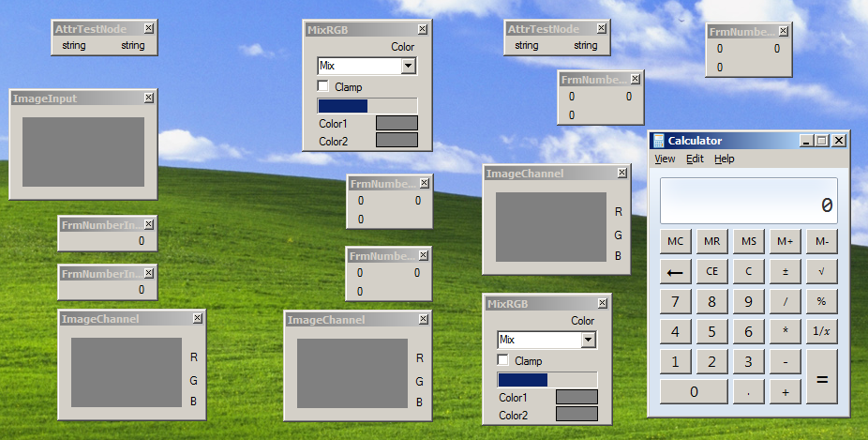Click the percent key in Calculator

821,301
